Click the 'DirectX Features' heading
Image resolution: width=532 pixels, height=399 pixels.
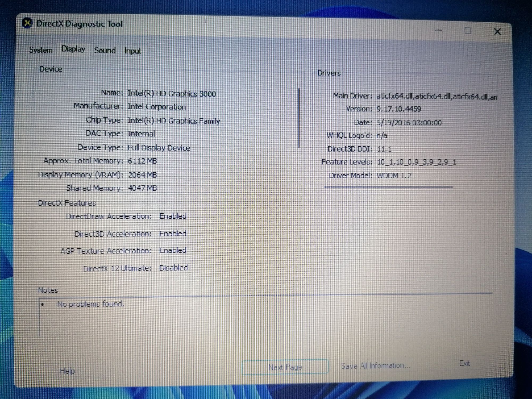tap(67, 203)
